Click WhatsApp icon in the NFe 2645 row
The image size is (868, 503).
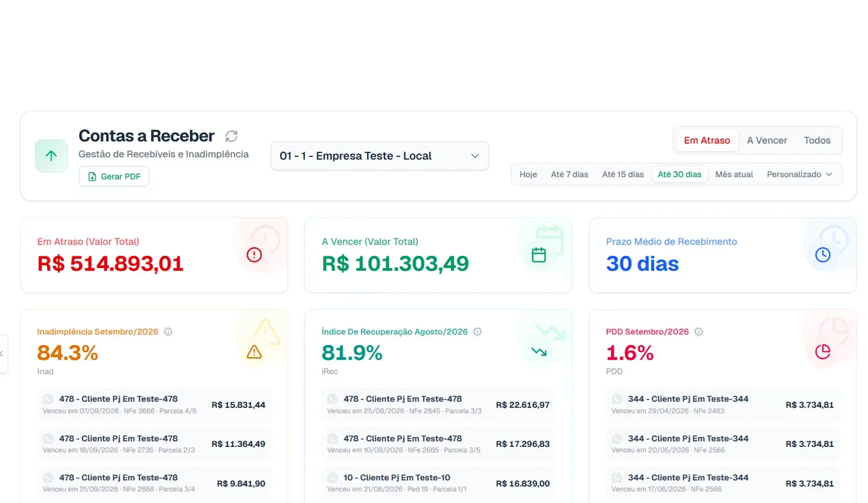(333, 399)
